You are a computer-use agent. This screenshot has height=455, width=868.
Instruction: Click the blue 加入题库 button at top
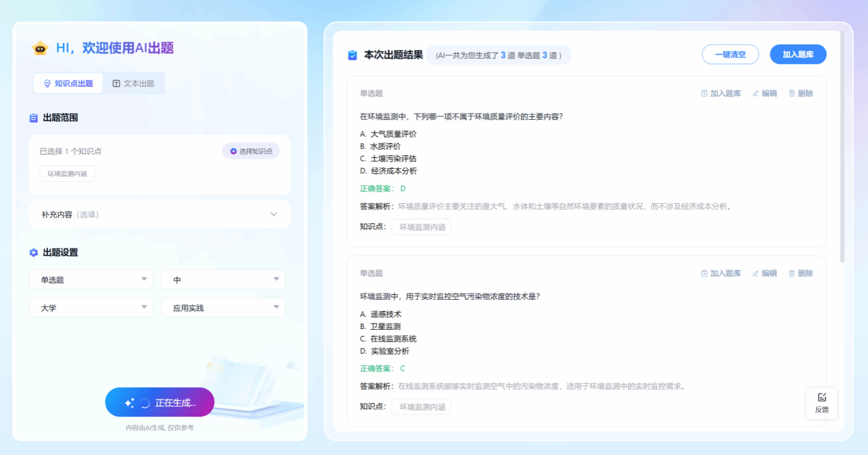pyautogui.click(x=797, y=55)
